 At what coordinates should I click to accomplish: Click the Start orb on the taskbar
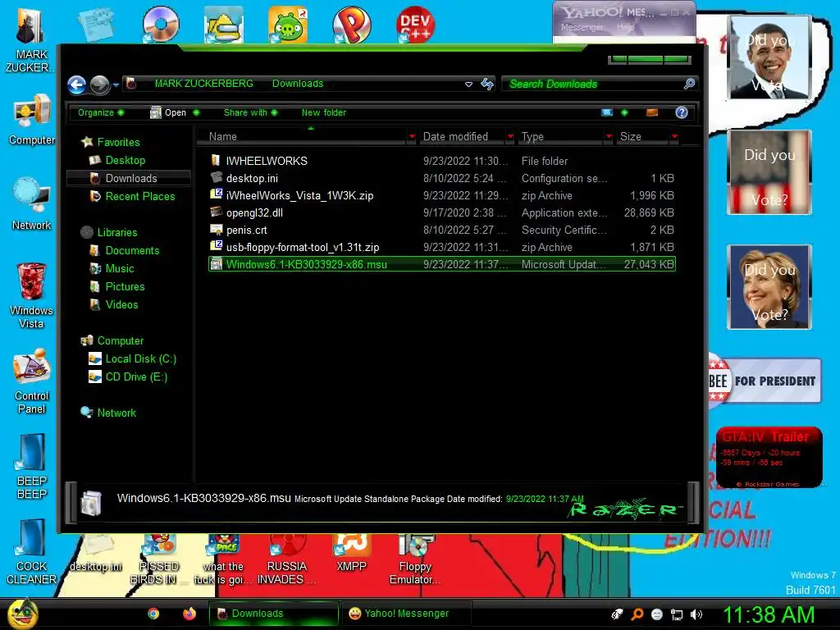tap(22, 614)
